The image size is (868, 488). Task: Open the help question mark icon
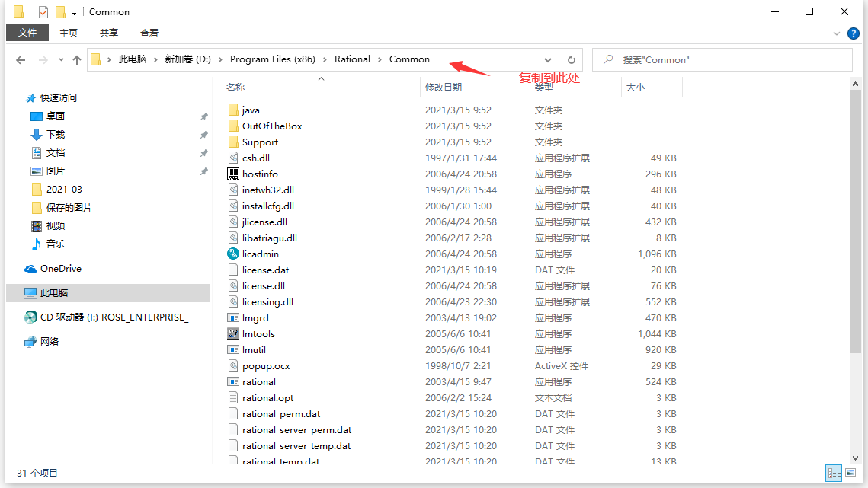(854, 33)
